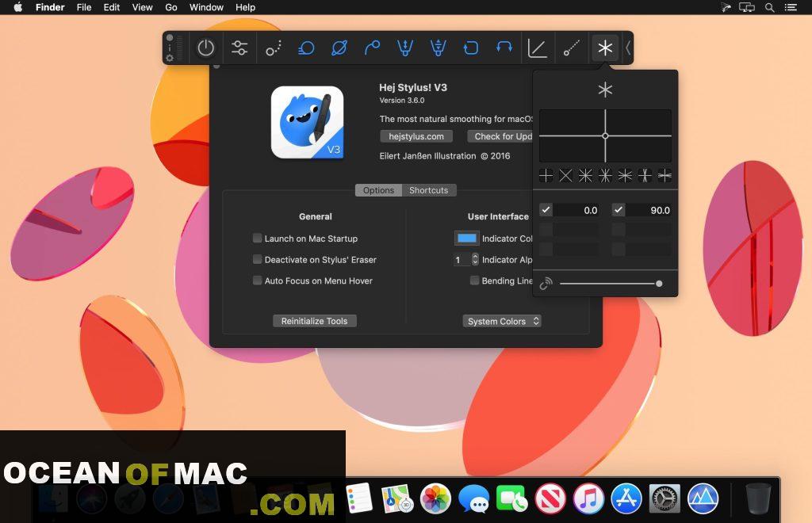The height and width of the screenshot is (523, 812).
Task: Select the arch with down arrows tool
Action: tap(504, 48)
